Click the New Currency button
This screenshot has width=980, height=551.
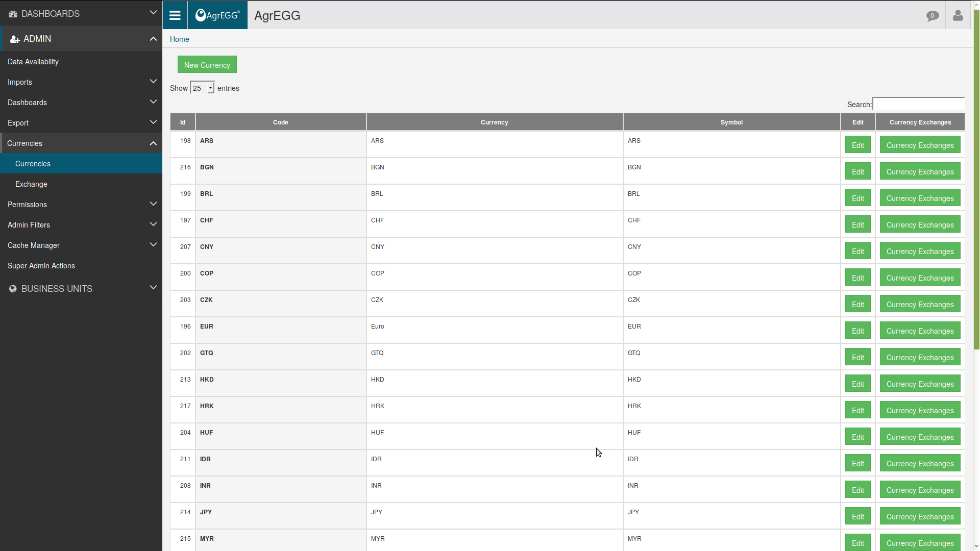(x=207, y=65)
